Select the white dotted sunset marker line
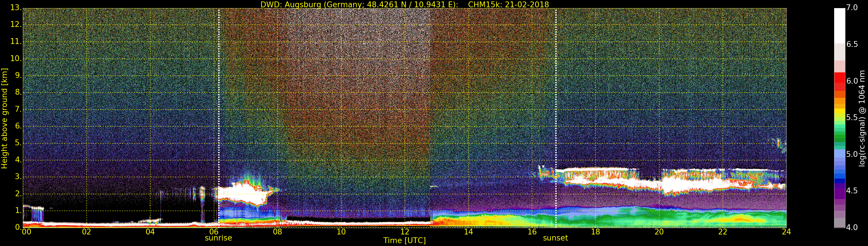This screenshot has height=246, width=868. (556, 118)
